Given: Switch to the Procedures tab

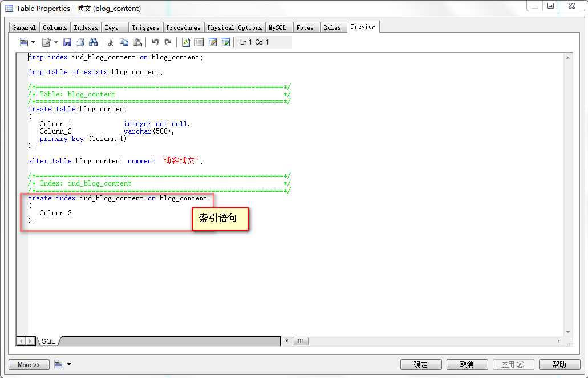Looking at the screenshot, I should [x=184, y=27].
